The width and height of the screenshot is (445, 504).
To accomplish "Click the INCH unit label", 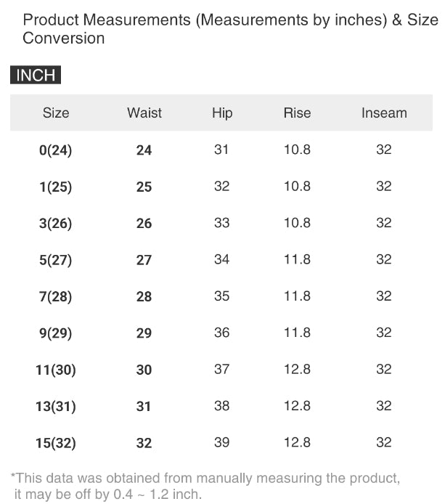I will coord(36,76).
